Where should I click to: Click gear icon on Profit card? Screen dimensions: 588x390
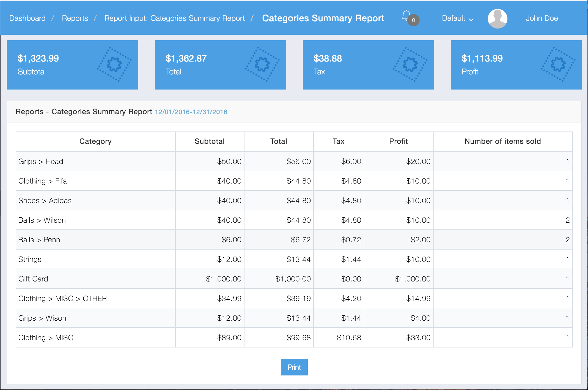558,64
